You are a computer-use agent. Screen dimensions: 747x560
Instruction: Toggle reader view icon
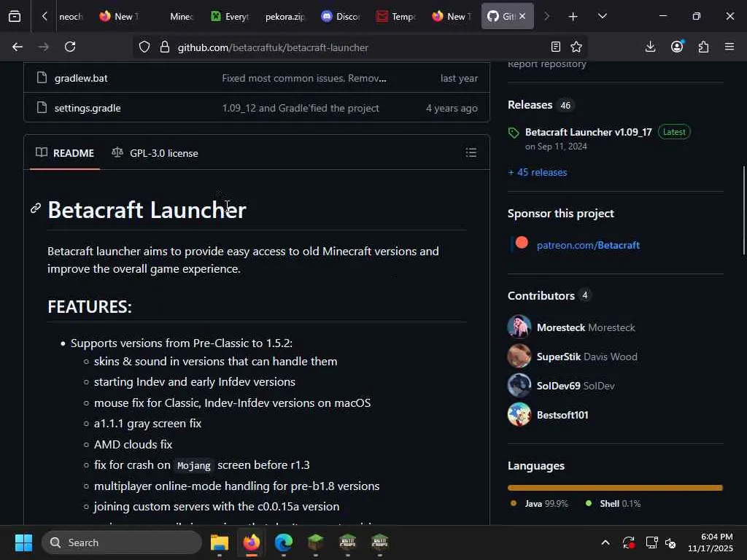point(555,47)
